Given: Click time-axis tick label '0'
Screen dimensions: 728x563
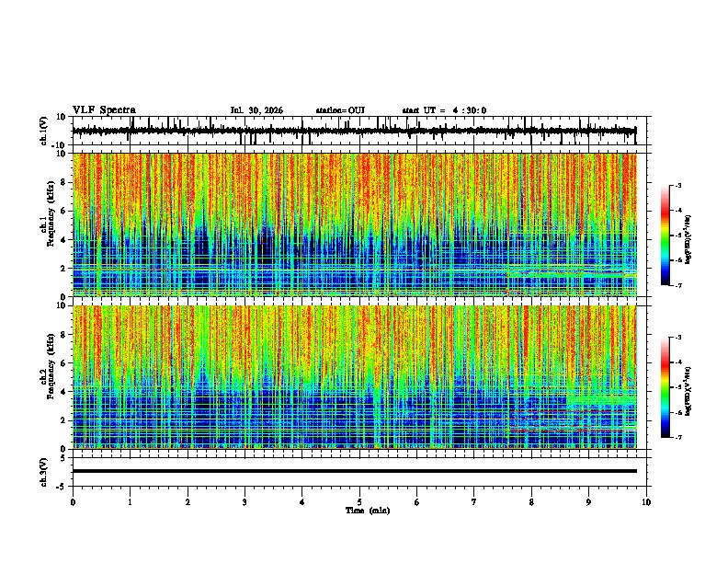Looking at the screenshot, I should (73, 502).
